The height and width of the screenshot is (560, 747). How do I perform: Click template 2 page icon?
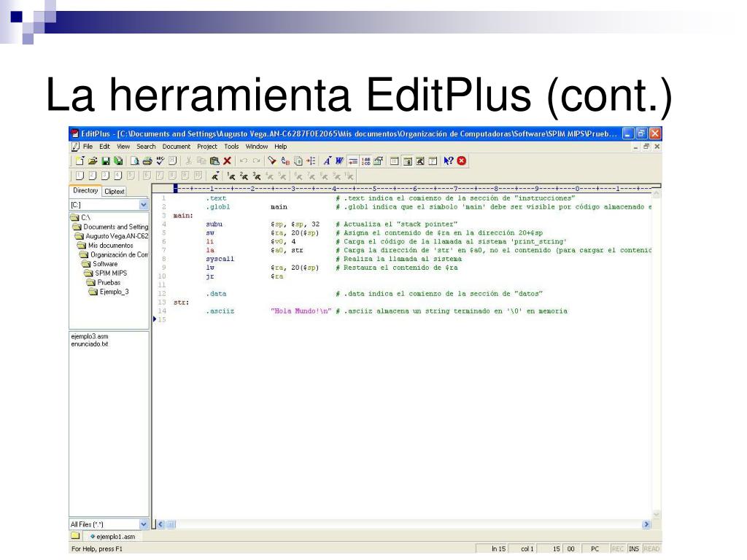93,176
